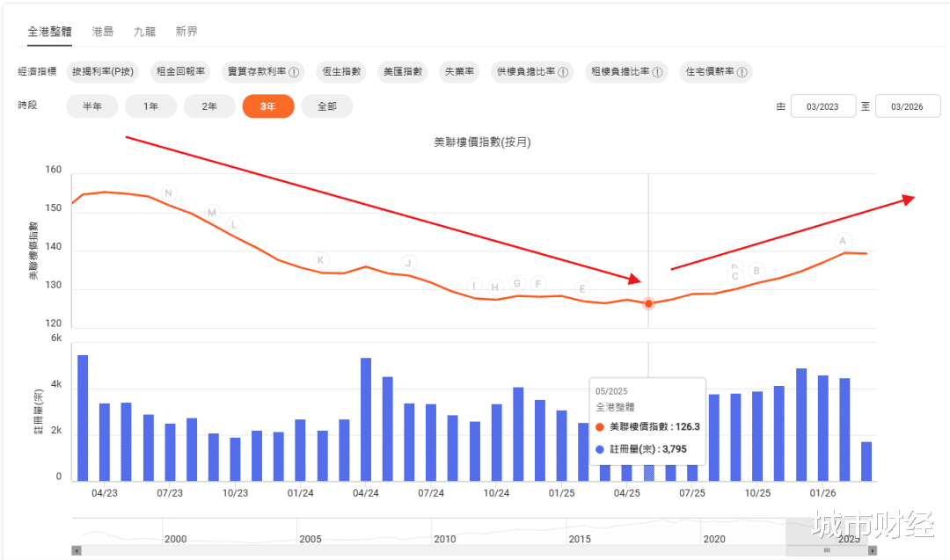This screenshot has width=950, height=560.
Task: Click event marker G on price line
Action: point(517,283)
